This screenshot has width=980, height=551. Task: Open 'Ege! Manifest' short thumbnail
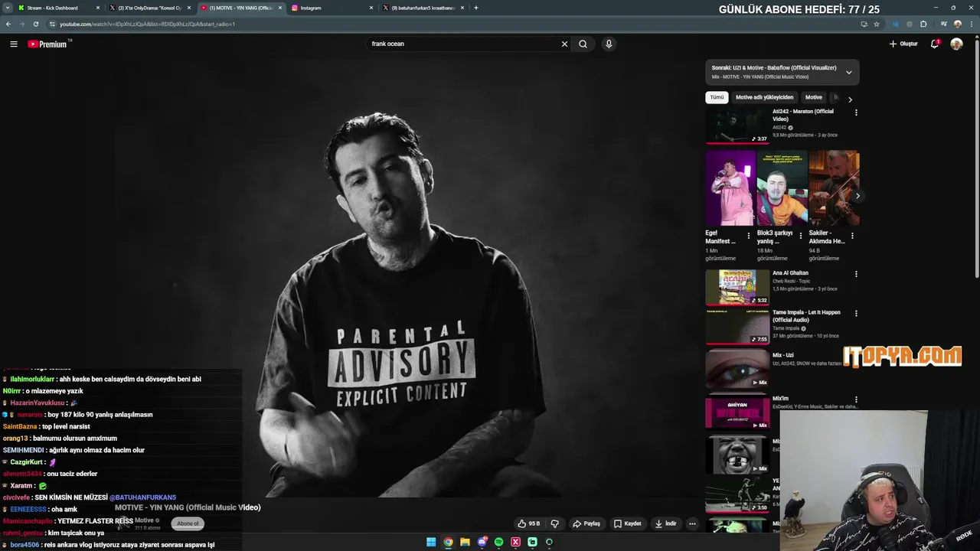pyautogui.click(x=730, y=188)
